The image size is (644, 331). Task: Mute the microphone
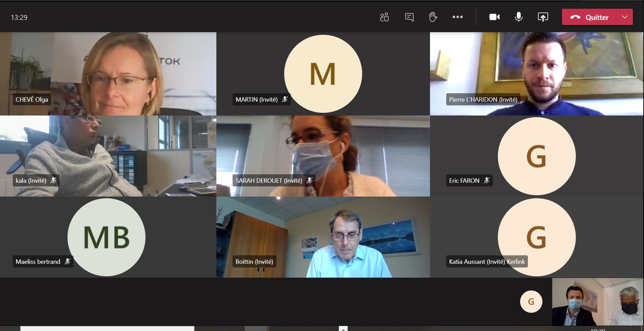(518, 17)
